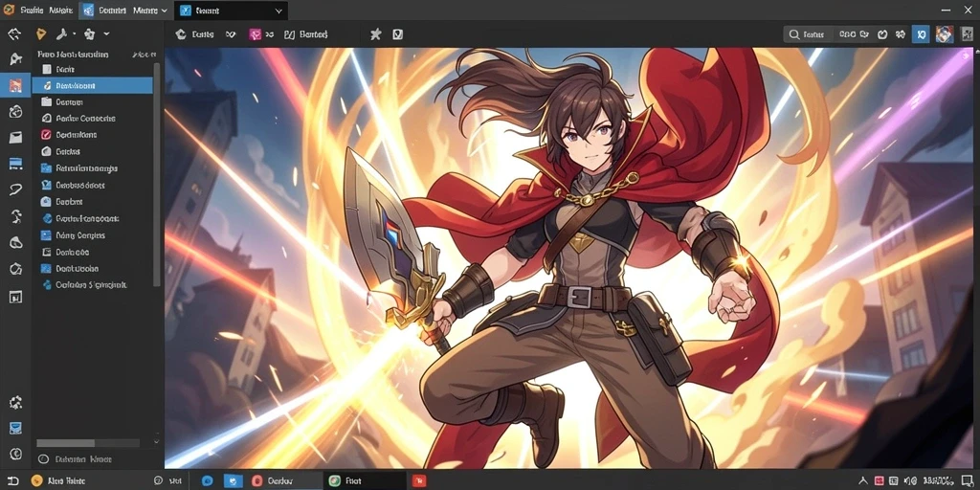This screenshot has height=490, width=980.
Task: Select the pen tool icon in panel toolbar
Action: coord(62,33)
